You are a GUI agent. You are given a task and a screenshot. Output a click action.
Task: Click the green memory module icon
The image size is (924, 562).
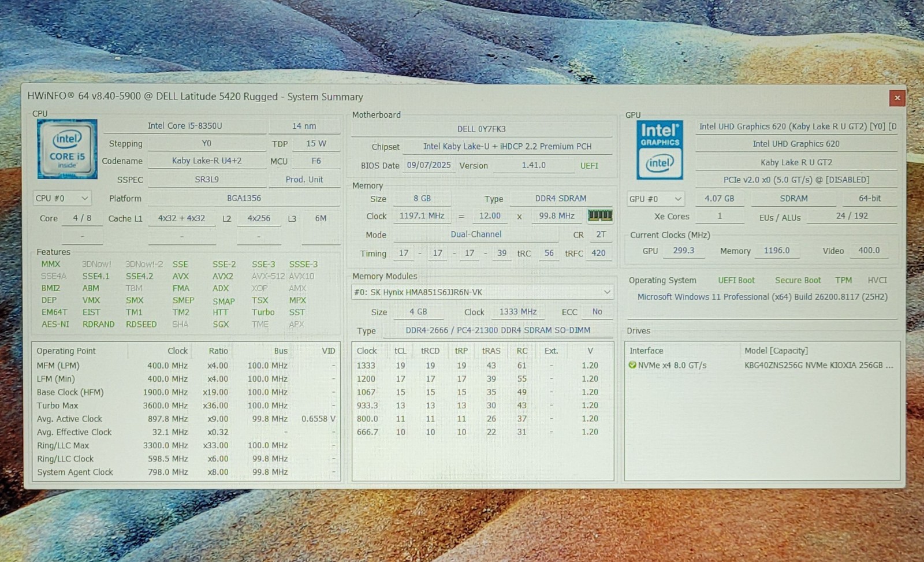(x=600, y=215)
